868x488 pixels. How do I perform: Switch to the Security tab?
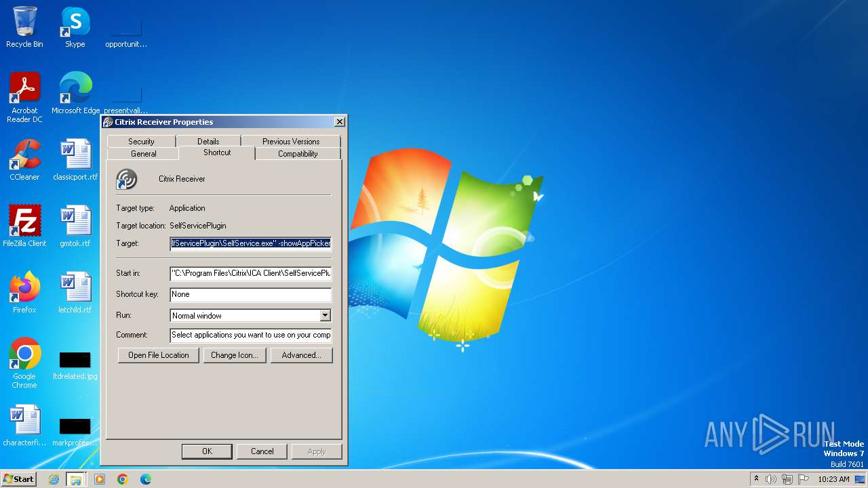(141, 141)
